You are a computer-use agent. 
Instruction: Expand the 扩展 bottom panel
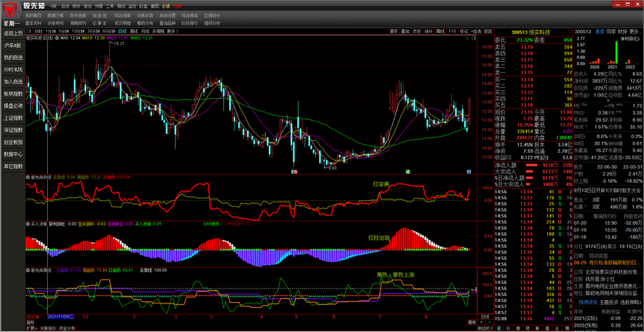(x=31, y=328)
